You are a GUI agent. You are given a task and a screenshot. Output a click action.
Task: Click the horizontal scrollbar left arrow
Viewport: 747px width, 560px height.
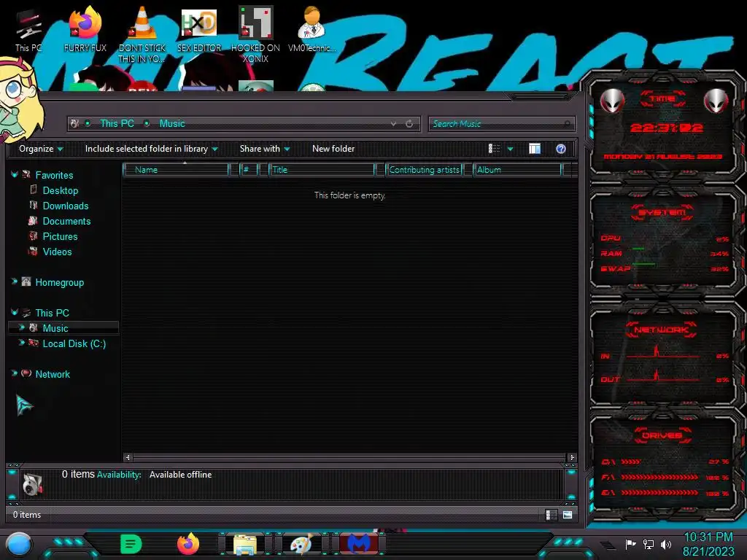tap(128, 458)
